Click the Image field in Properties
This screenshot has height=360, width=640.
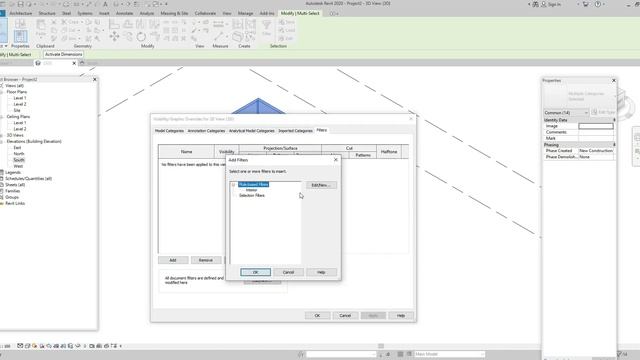596,126
